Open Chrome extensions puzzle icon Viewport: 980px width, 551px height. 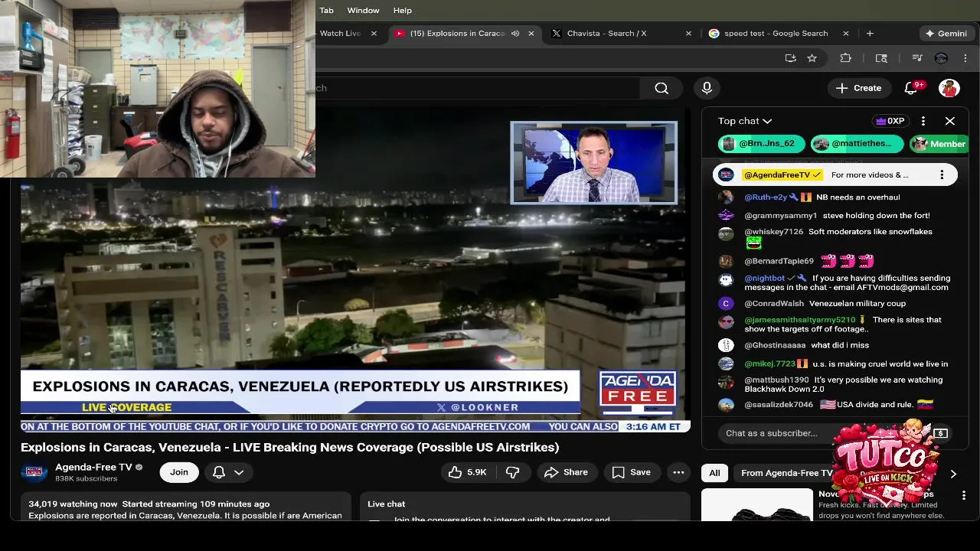(845, 58)
